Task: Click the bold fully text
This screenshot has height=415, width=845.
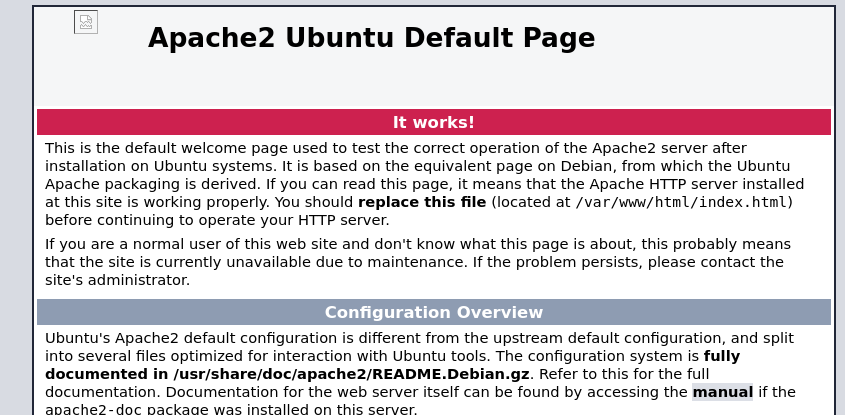Action: [722, 356]
